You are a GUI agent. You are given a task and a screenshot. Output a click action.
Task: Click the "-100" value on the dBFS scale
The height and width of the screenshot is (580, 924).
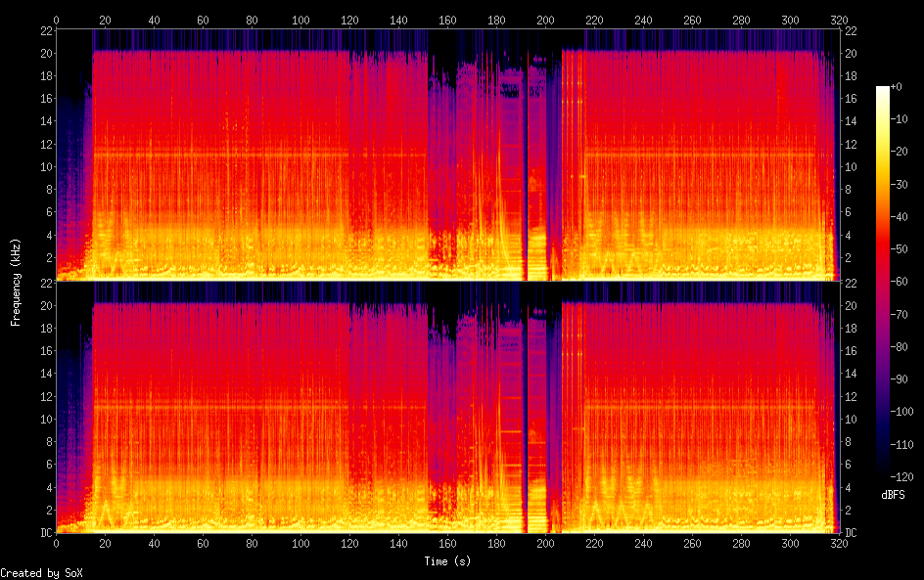click(901, 412)
